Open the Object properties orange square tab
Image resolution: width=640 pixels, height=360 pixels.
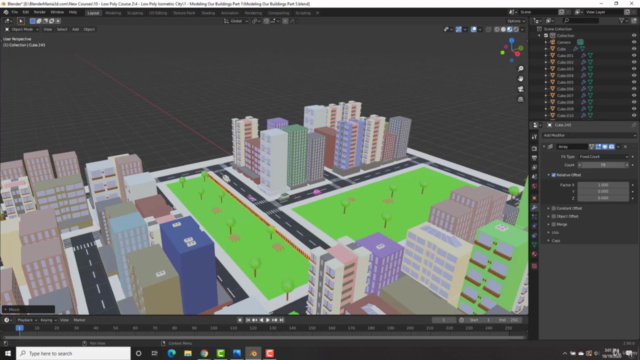click(x=534, y=198)
